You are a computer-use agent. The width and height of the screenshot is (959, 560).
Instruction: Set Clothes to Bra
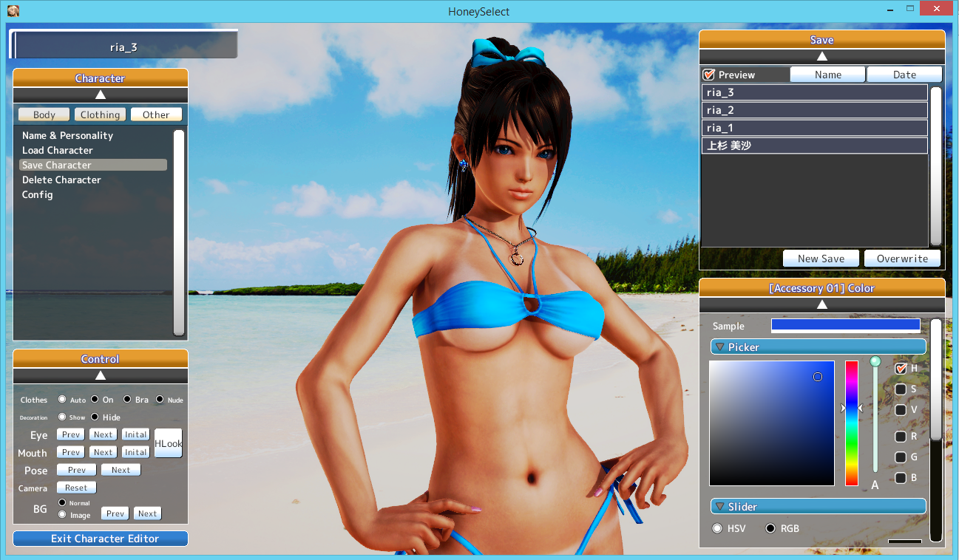127,400
